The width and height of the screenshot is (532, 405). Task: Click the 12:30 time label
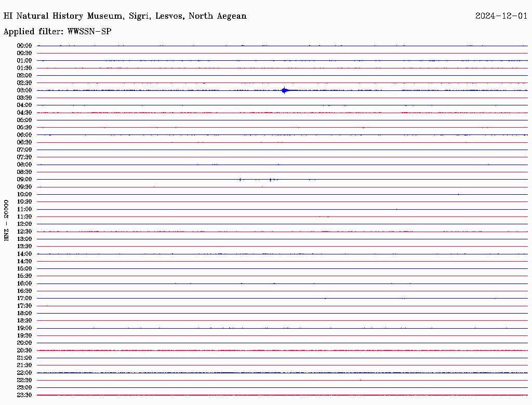(x=24, y=232)
